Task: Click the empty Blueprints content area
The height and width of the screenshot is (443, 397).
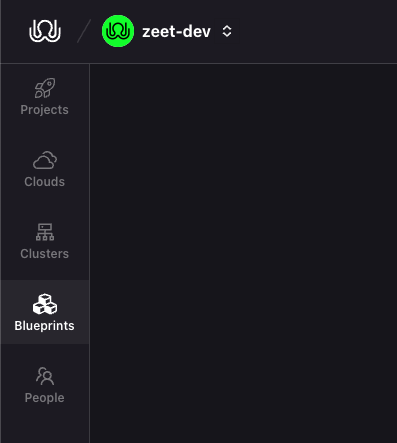Action: 243,253
